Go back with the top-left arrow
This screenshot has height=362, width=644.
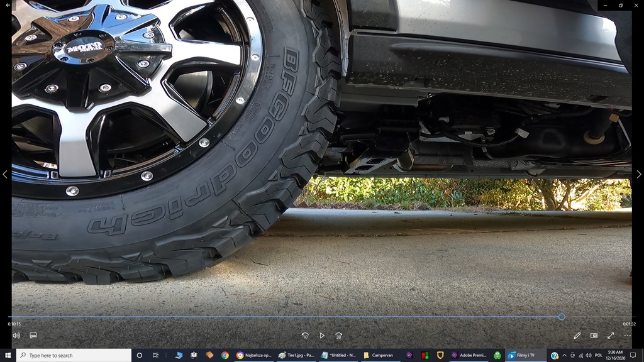coord(8,5)
